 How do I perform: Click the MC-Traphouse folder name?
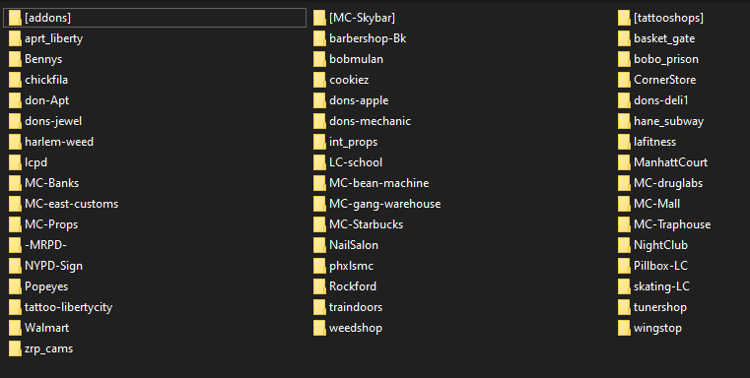672,224
